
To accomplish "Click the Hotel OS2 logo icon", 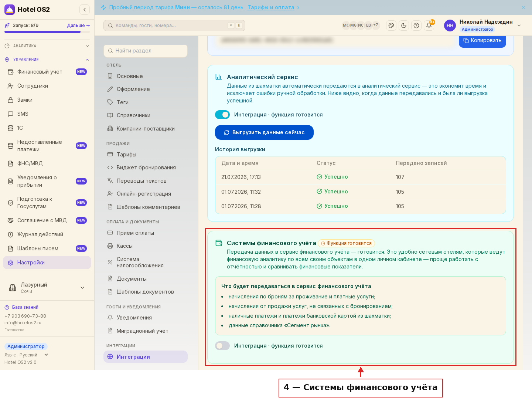I will click(10, 10).
